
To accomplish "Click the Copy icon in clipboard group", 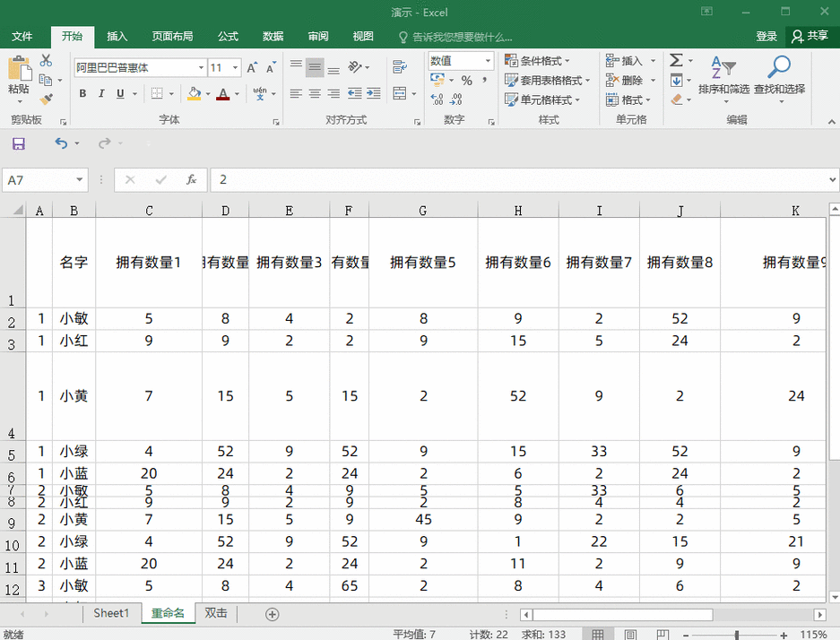I will tap(46, 81).
